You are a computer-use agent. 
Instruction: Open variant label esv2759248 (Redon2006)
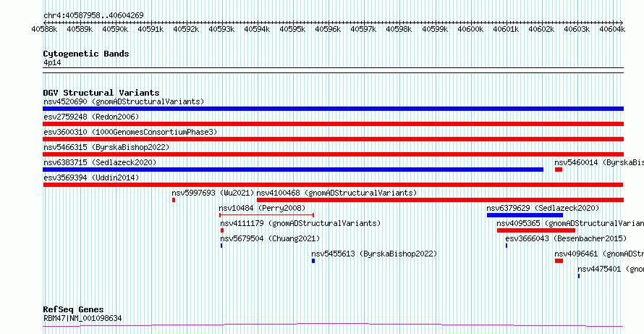click(91, 117)
